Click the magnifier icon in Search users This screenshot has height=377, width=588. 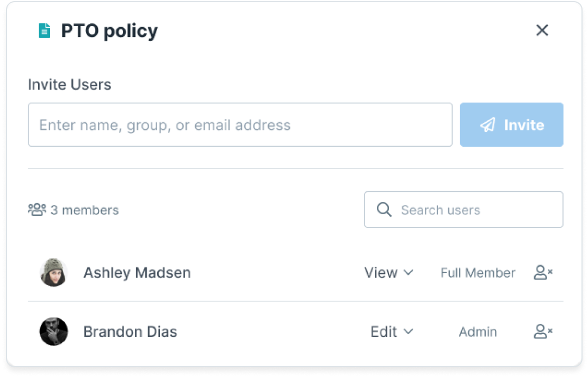pyautogui.click(x=384, y=210)
